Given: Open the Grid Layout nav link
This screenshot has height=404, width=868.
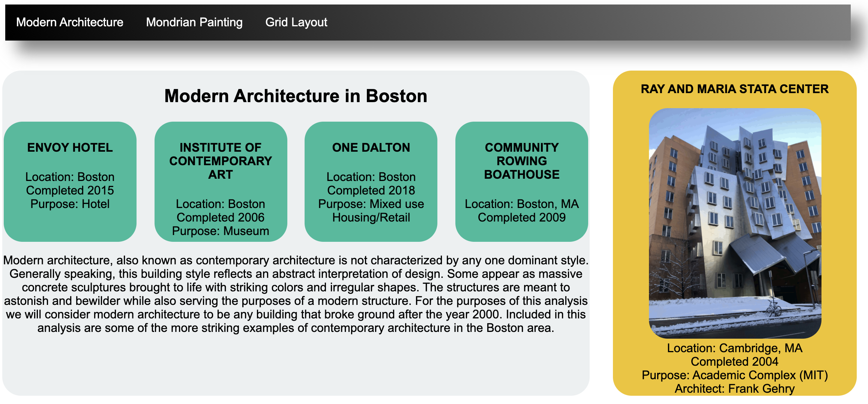Looking at the screenshot, I should tap(296, 22).
